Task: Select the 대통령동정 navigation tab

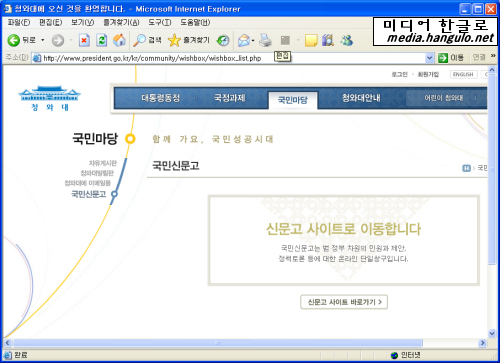Action: tap(161, 98)
